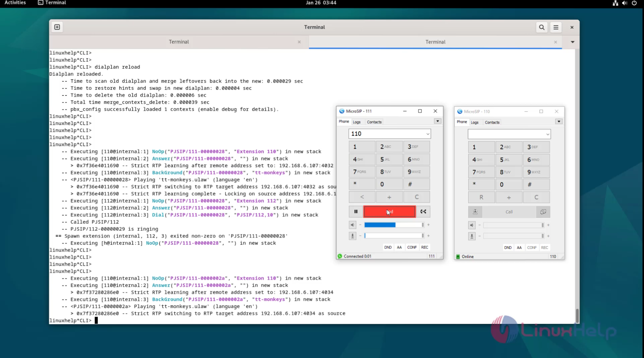Click the backspace '<' key in MicroSIP 111

coord(362,197)
